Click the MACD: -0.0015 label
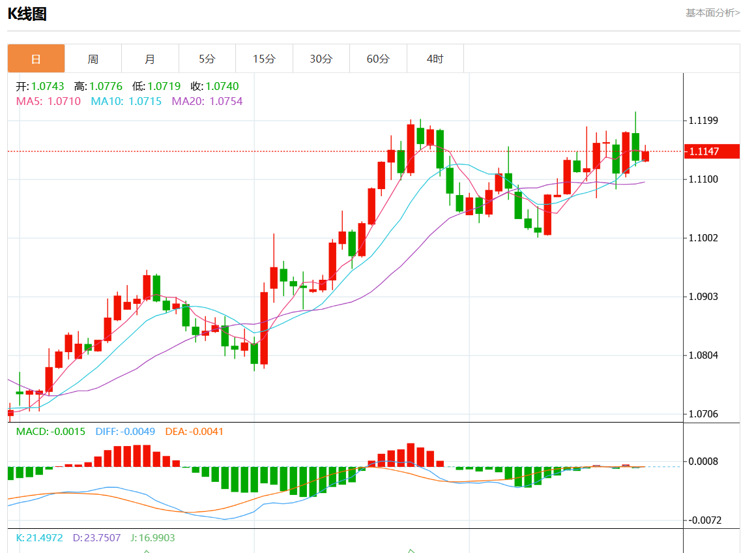Screen dimensions: 756x553 [x=51, y=432]
